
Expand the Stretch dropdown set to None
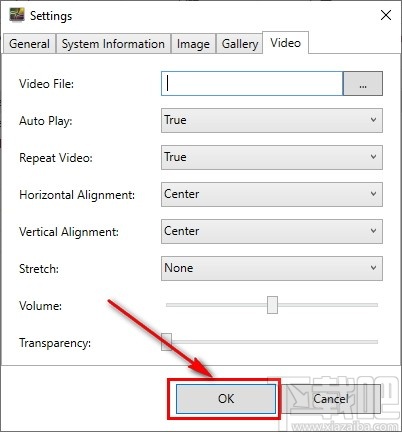click(x=272, y=268)
